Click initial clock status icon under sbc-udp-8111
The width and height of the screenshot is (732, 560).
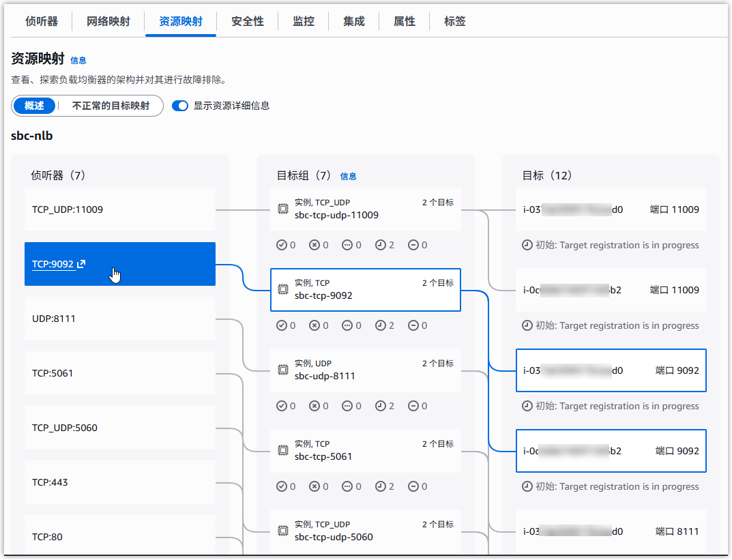point(380,406)
